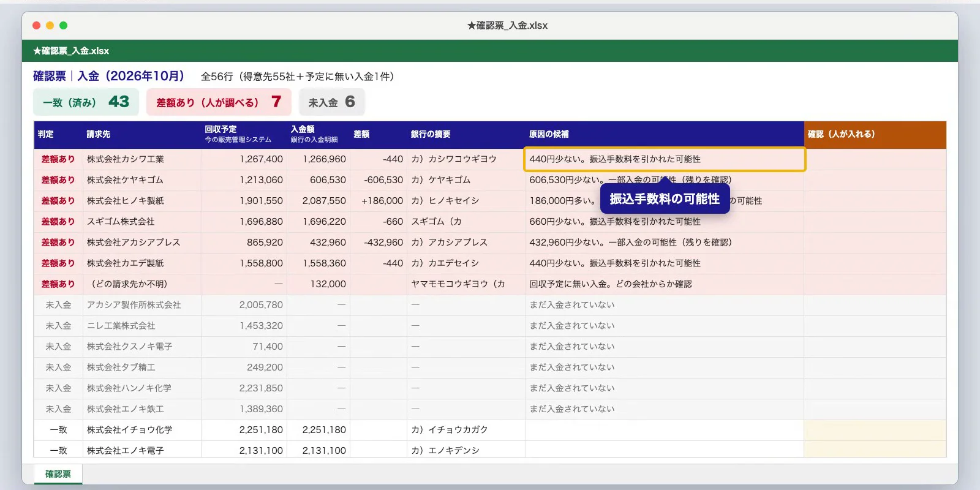Select the "株式会社エノキ鉄工" cell

[142, 409]
